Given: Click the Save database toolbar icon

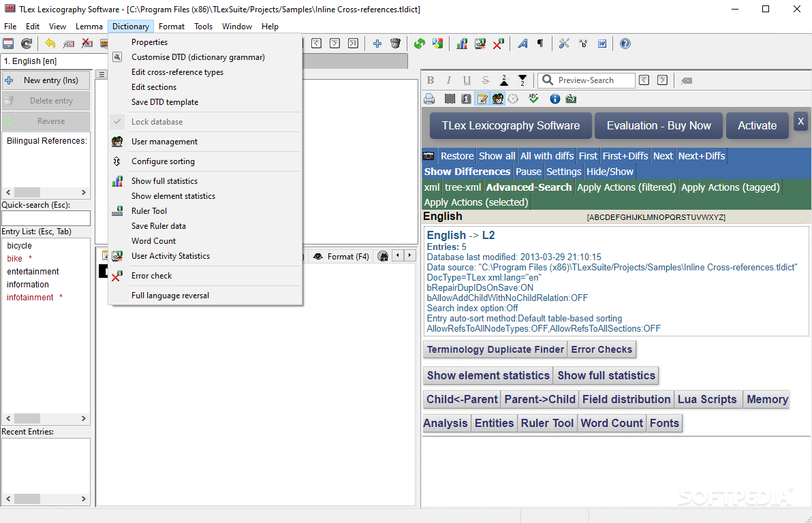Looking at the screenshot, I should coord(8,44).
